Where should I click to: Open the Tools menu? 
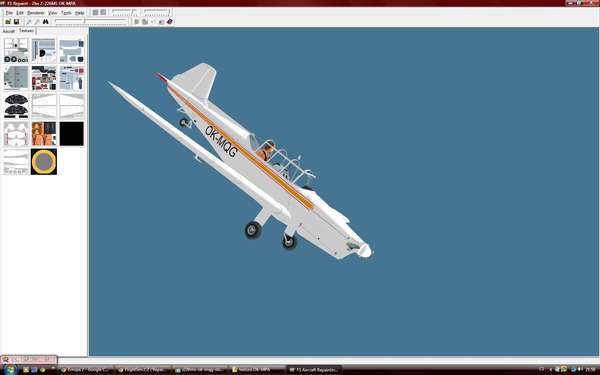click(66, 13)
